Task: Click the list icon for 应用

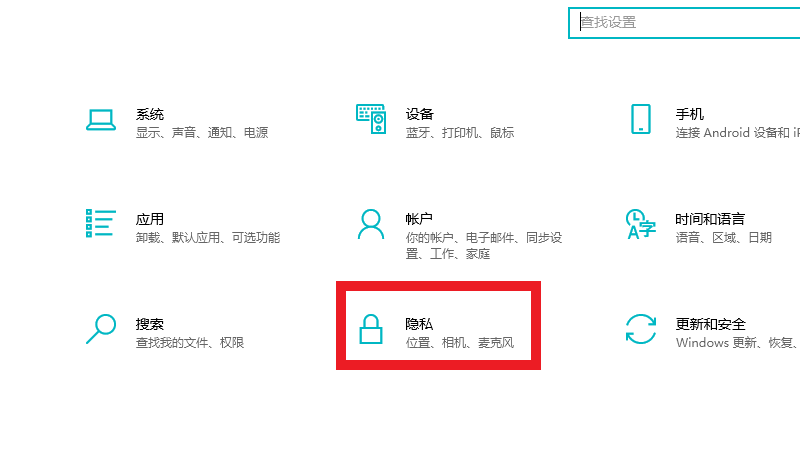Action: [x=101, y=224]
